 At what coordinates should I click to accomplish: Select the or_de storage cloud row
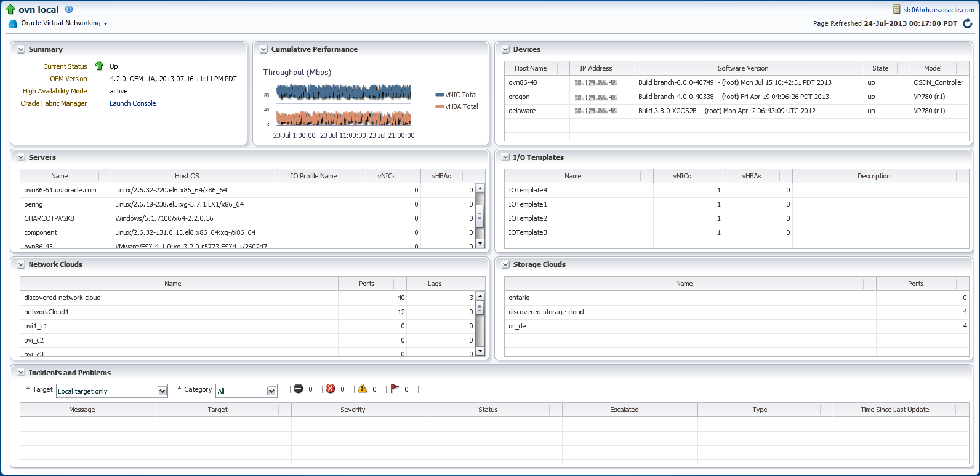point(737,326)
